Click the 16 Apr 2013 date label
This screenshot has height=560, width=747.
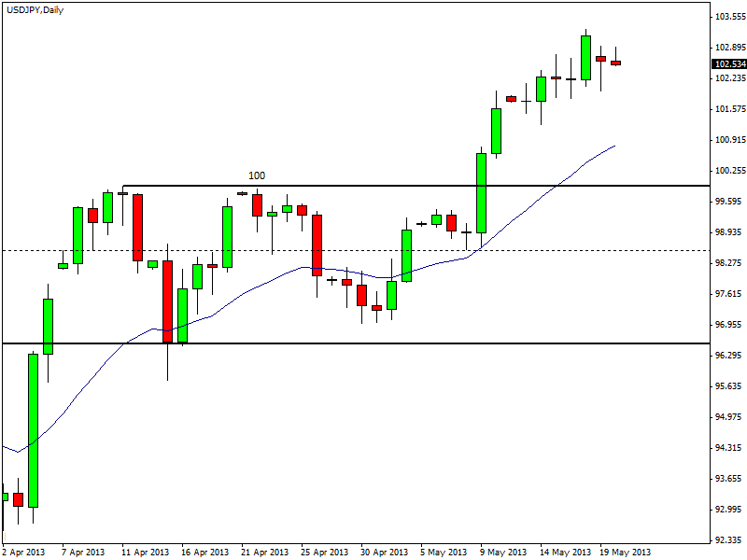tap(204, 552)
